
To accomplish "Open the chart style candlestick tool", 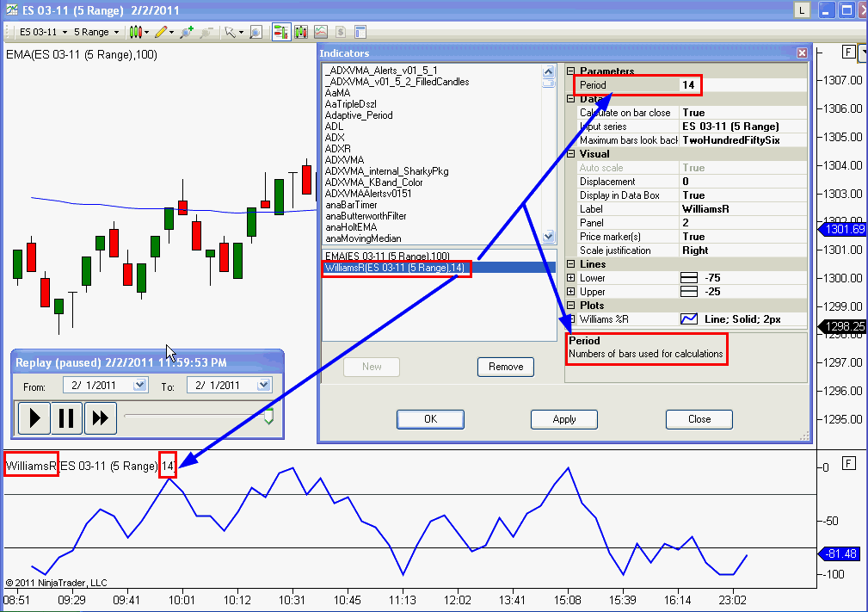I will [x=136, y=32].
